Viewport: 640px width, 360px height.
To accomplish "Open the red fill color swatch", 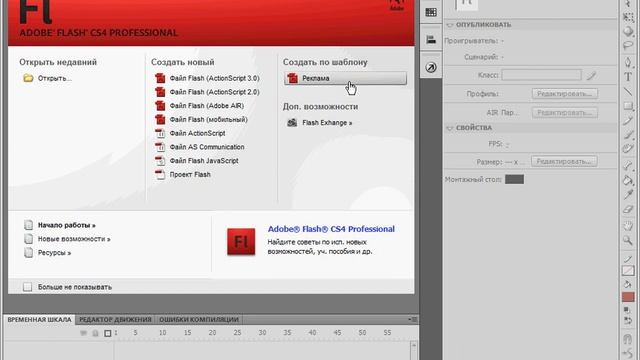I will point(628,297).
